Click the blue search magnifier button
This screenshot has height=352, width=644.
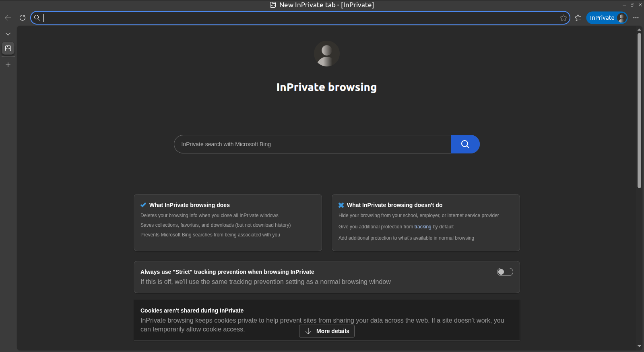(465, 144)
